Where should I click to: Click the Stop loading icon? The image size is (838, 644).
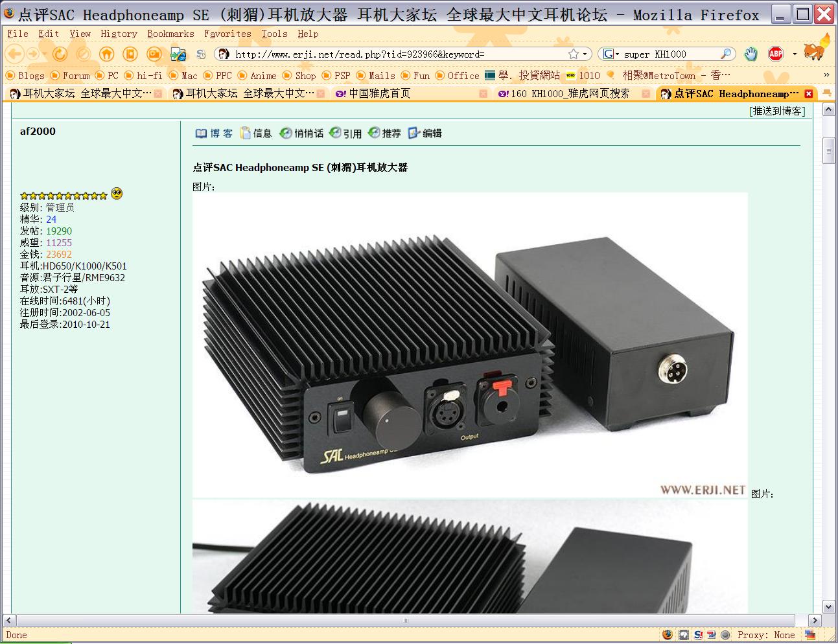point(83,54)
